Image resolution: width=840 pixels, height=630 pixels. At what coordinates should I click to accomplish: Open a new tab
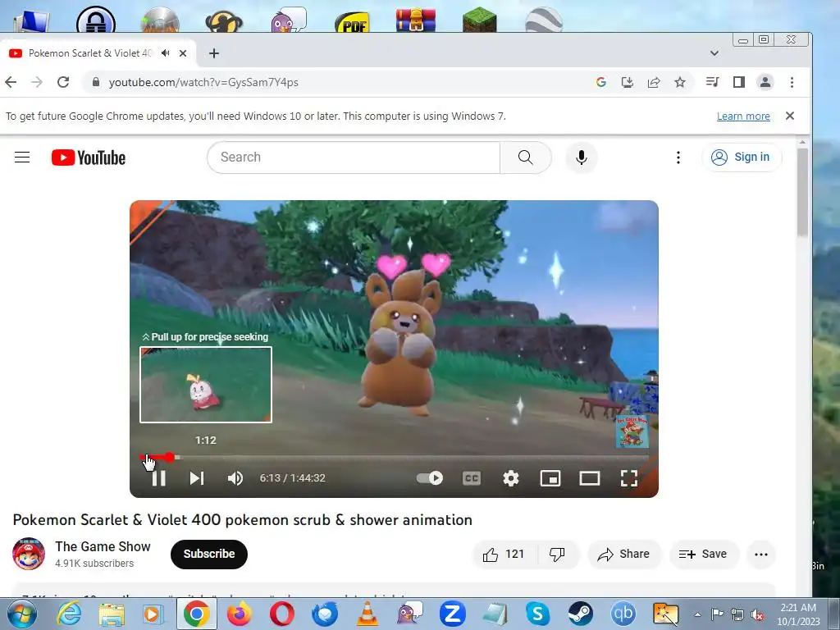pyautogui.click(x=214, y=53)
